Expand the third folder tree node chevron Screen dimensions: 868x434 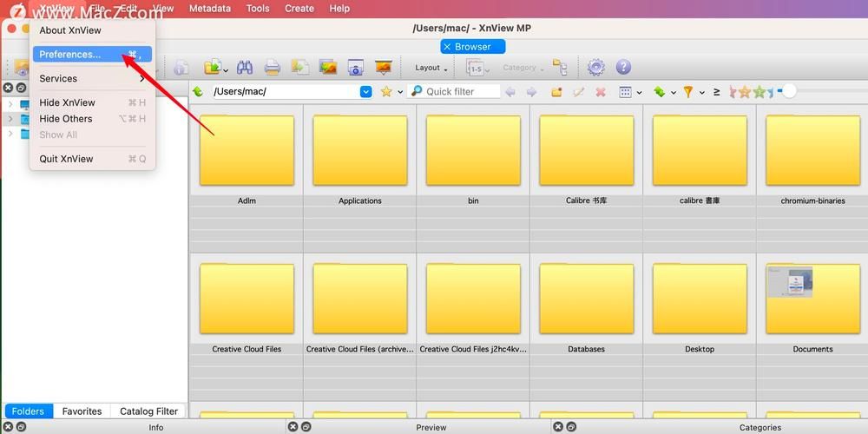[10, 134]
